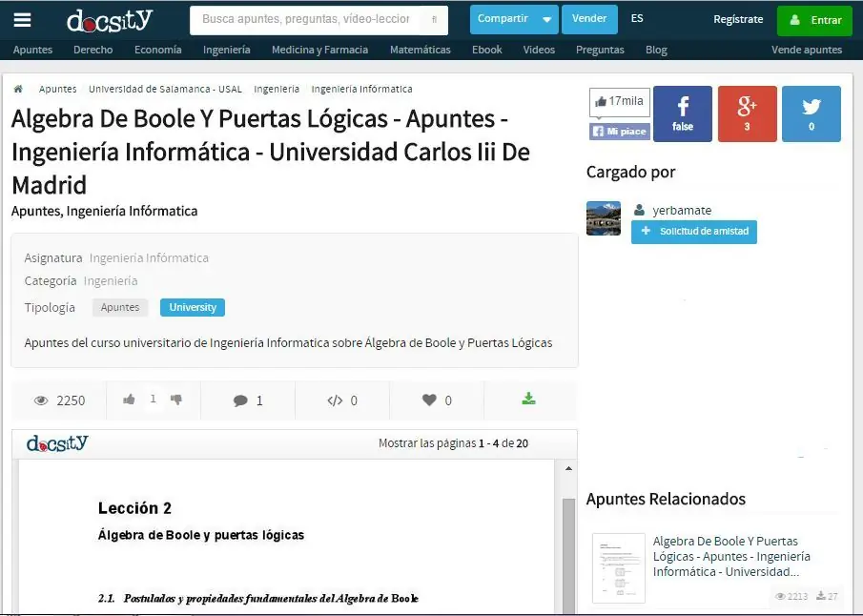The width and height of the screenshot is (863, 616).
Task: Open Medicina y Farmacia nav menu
Action: 319,50
